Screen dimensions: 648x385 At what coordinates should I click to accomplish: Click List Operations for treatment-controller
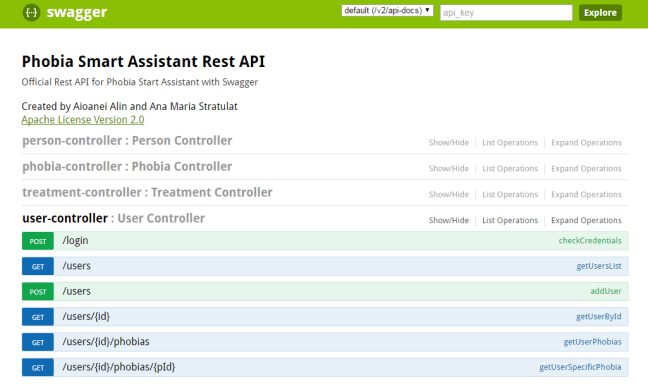pos(510,195)
